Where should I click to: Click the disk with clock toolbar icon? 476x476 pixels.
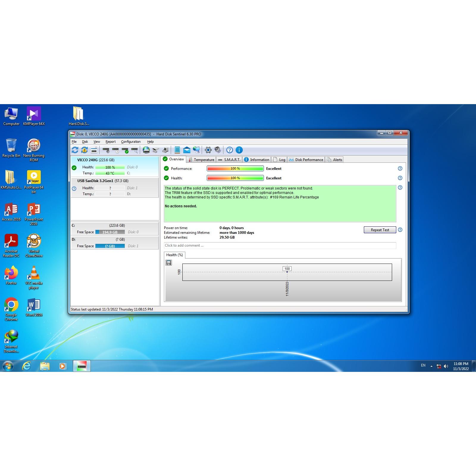click(115, 150)
